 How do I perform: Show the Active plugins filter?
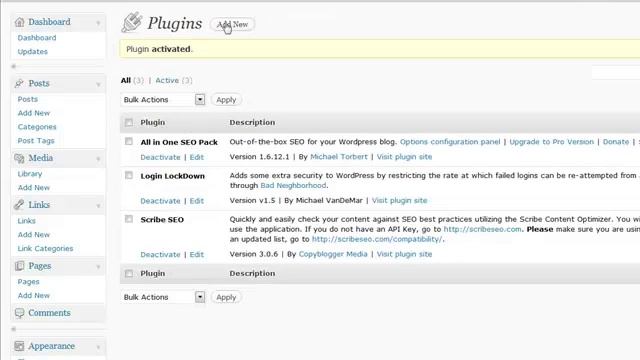pos(167,80)
